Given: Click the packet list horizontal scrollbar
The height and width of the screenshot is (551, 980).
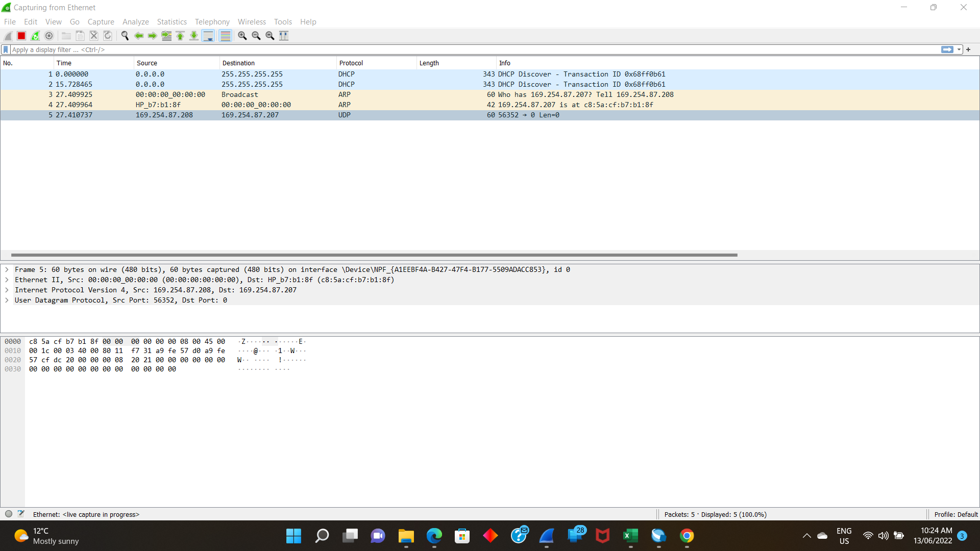Looking at the screenshot, I should coord(374,255).
